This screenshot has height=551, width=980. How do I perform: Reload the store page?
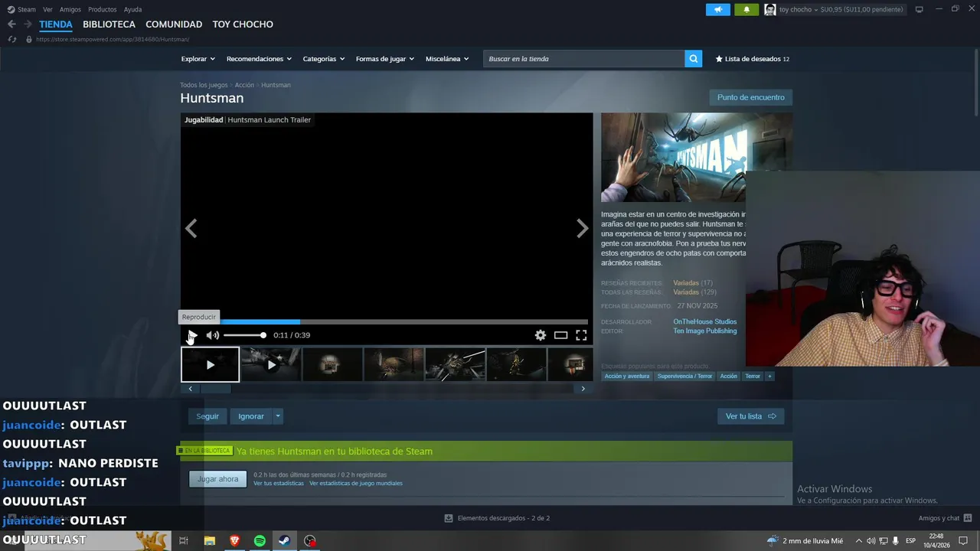tap(12, 39)
